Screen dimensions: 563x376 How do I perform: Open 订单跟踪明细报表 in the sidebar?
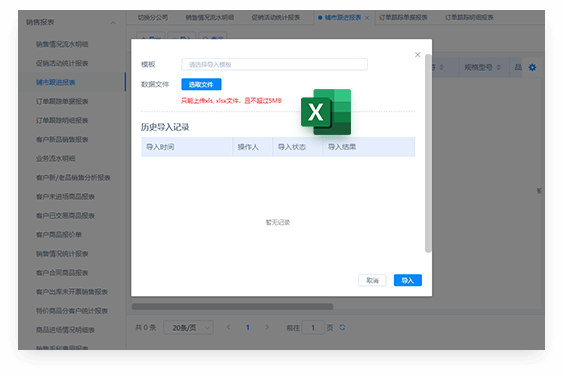[62, 120]
